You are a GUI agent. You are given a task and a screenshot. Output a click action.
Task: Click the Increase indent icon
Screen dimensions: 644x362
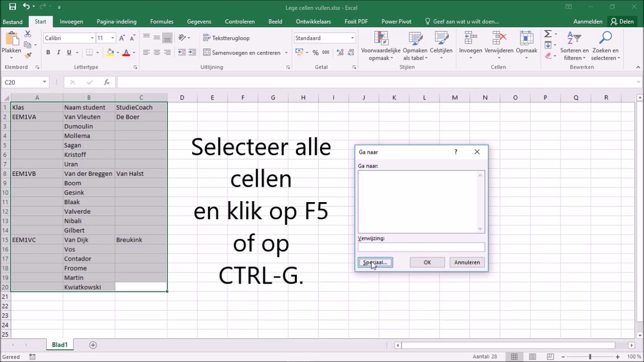pyautogui.click(x=193, y=52)
